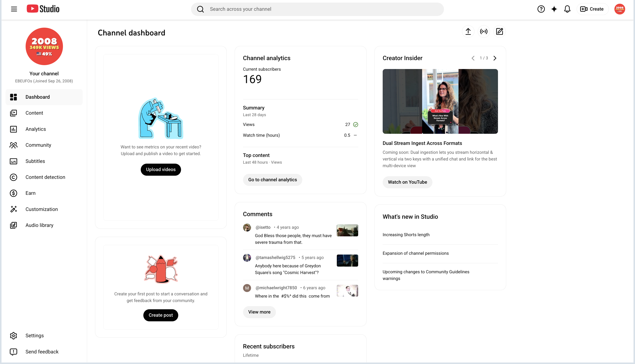Viewport: 635px width, 364px height.
Task: Open video thumbnail beside @isetto comment
Action: point(347,230)
